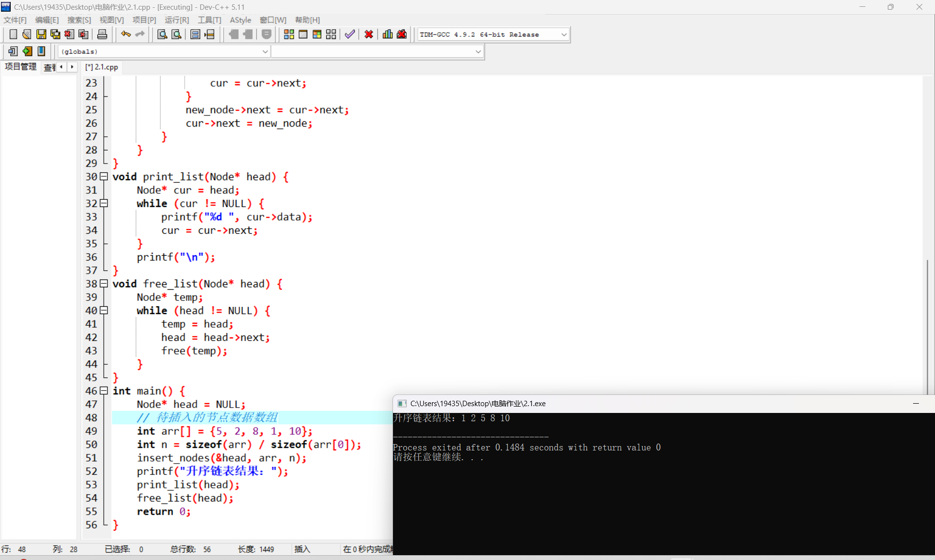Collapse the free_list function fold box
The image size is (935, 560).
(x=104, y=284)
